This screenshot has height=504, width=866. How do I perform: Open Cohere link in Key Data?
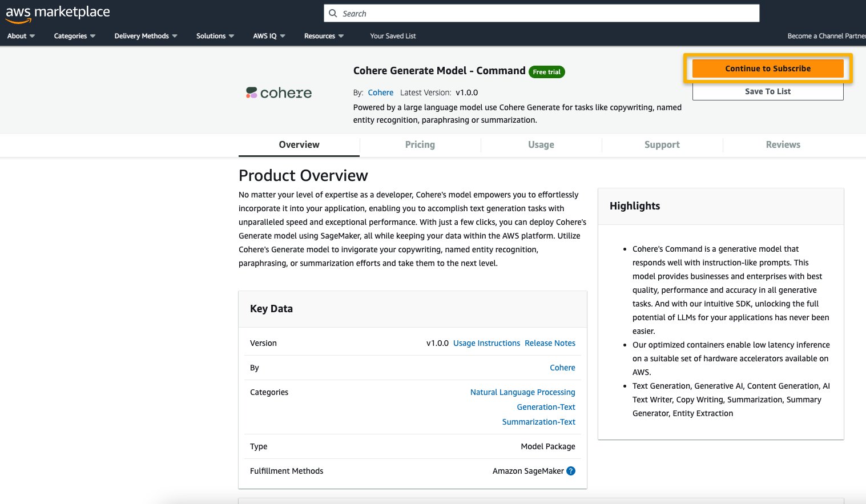tap(562, 368)
